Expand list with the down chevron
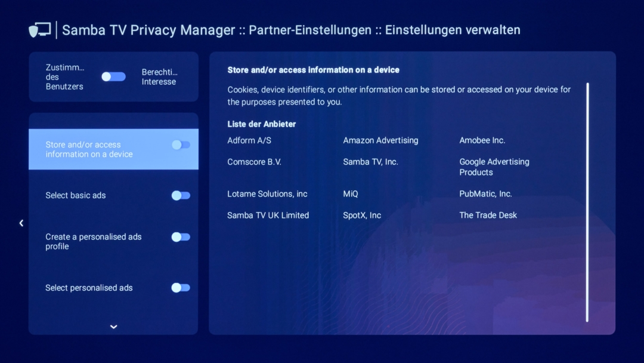 (x=113, y=327)
